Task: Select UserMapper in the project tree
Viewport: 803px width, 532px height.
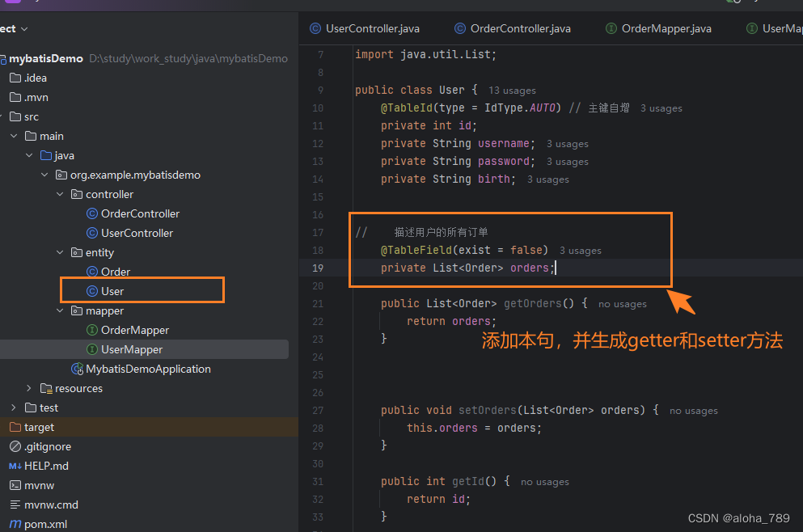Action: 132,350
